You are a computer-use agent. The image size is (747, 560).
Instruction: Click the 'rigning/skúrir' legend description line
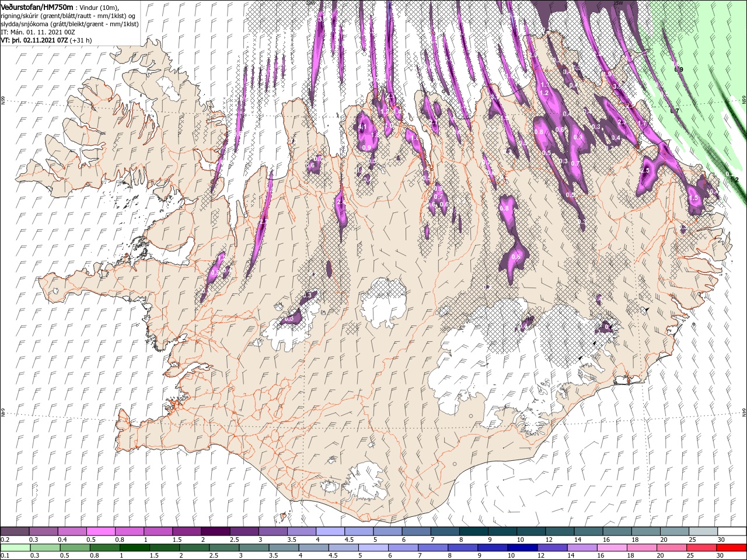(x=68, y=15)
